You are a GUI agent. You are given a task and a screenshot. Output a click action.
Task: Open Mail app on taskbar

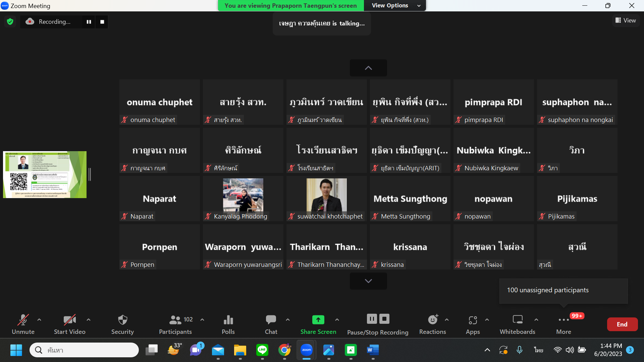[x=218, y=350]
